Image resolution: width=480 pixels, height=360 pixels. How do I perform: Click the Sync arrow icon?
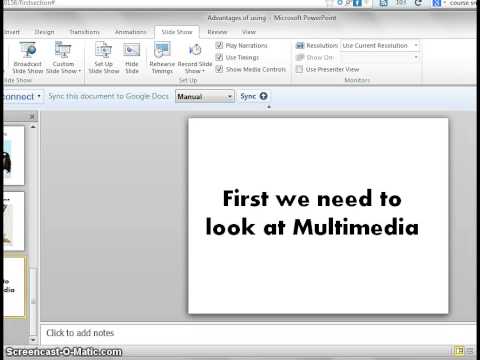click(x=263, y=96)
